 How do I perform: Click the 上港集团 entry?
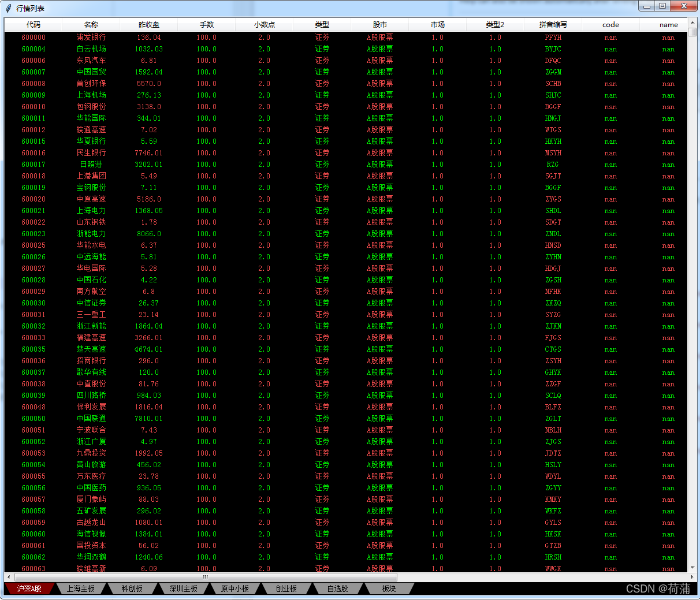91,176
